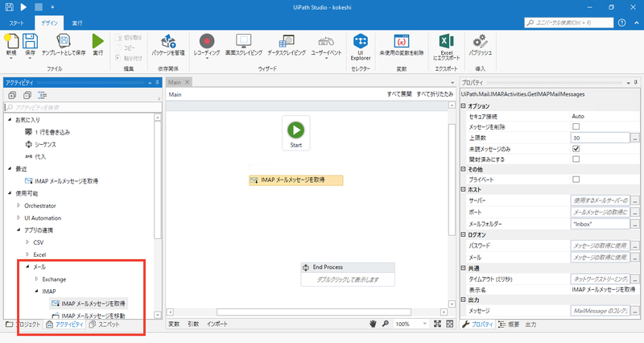Viewport: 644px width, 343px height.
Task: Open 引数 arguments tab
Action: click(x=193, y=324)
